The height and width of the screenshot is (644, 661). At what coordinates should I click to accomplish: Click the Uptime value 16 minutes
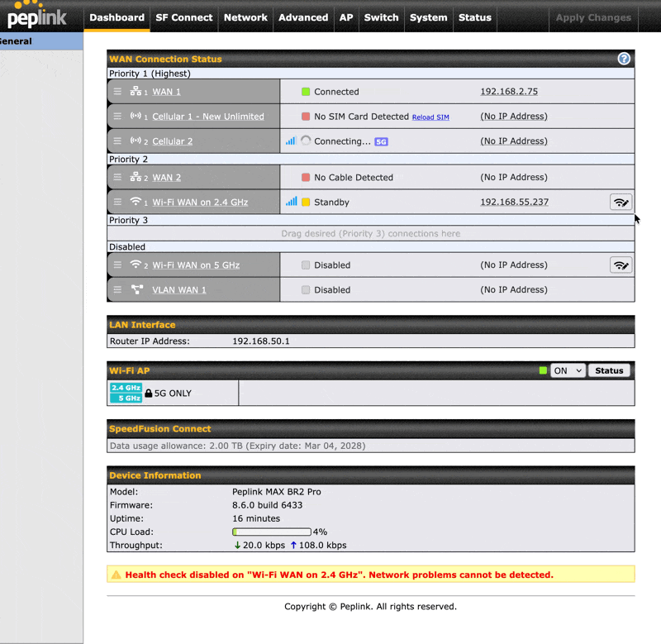tap(256, 518)
